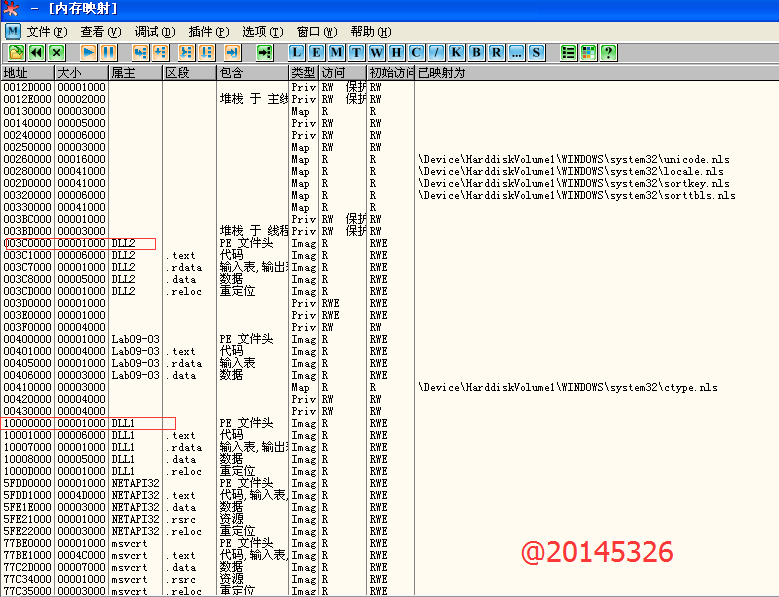The image size is (779, 597).
Task: Show Memory map M button
Action: point(337,52)
